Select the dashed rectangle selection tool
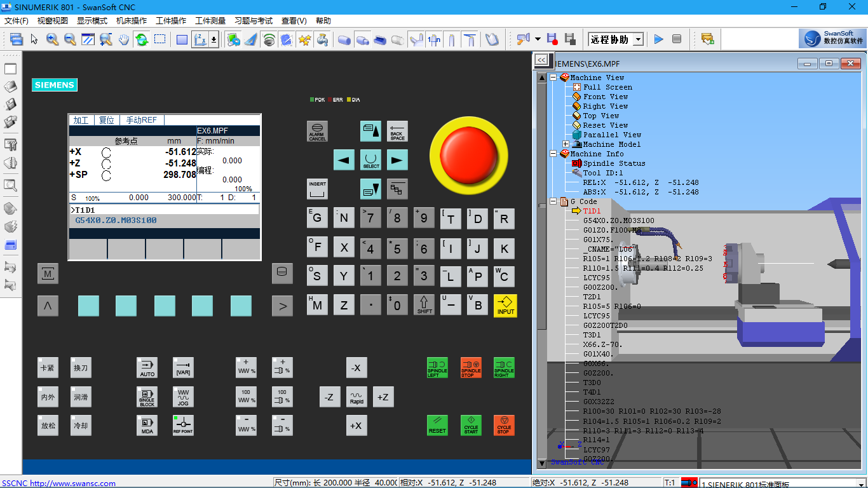This screenshot has height=488, width=868. tap(159, 39)
